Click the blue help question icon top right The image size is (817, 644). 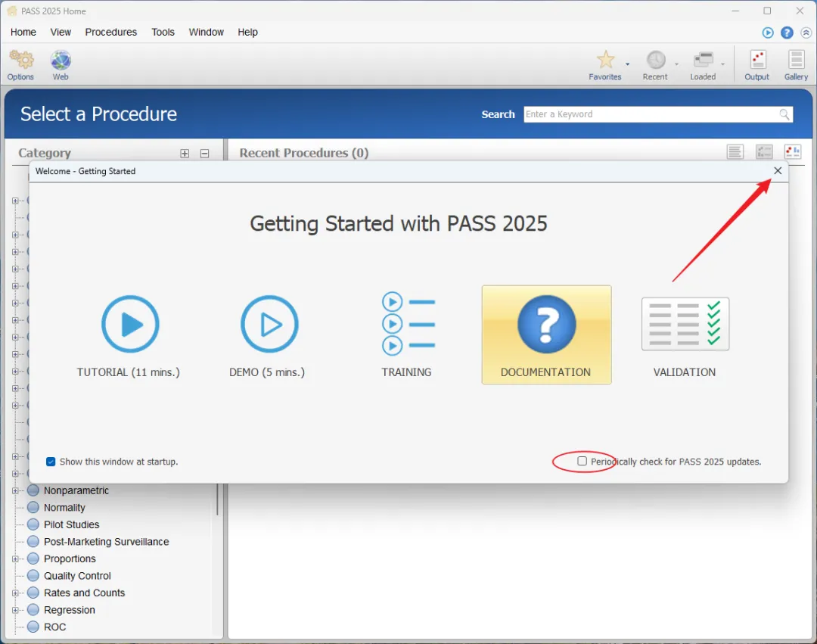(787, 33)
